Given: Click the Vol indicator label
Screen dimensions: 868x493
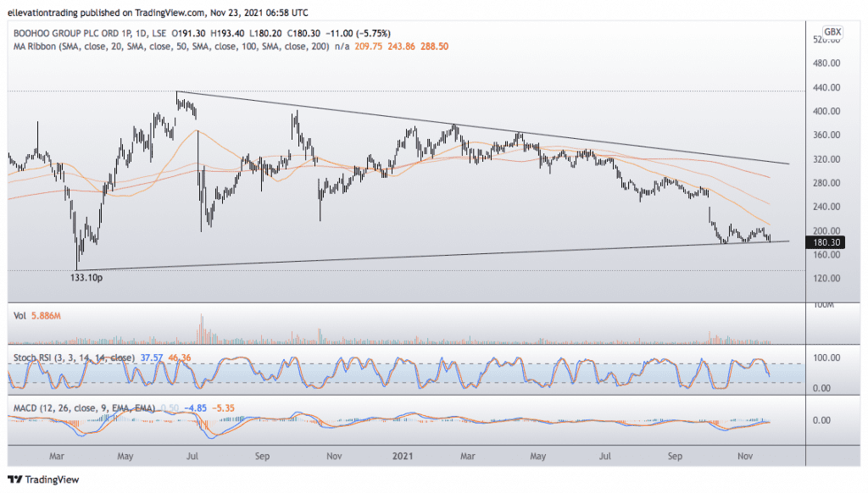Looking at the screenshot, I should (x=20, y=316).
